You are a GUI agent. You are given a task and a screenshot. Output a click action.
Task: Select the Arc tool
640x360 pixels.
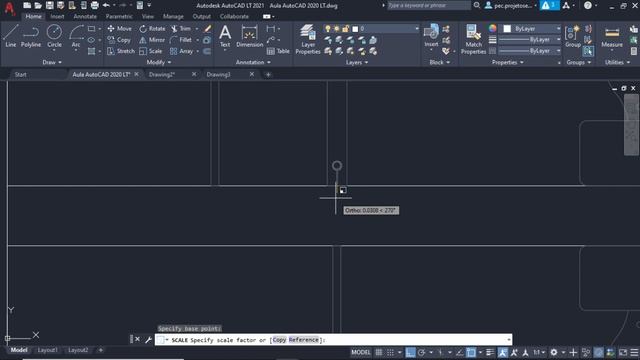click(x=76, y=36)
